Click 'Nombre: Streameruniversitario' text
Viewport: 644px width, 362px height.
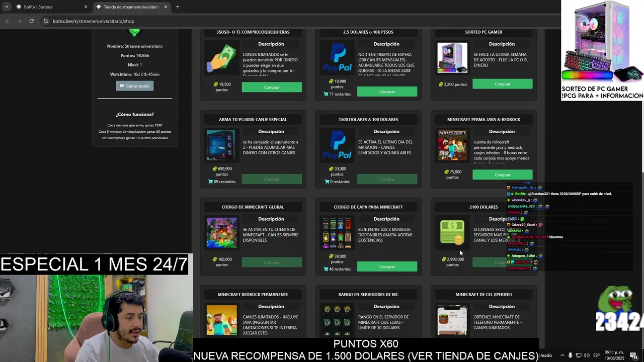tap(135, 46)
